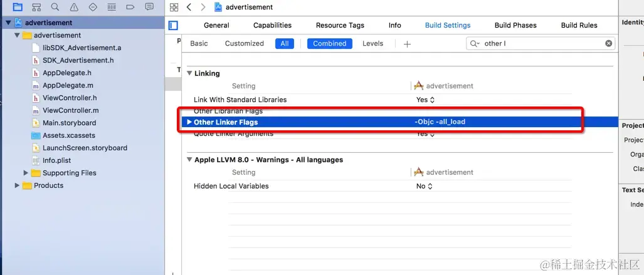Click the advertisement jump bar title
Viewport: 644px width, 275px height.
click(249, 7)
